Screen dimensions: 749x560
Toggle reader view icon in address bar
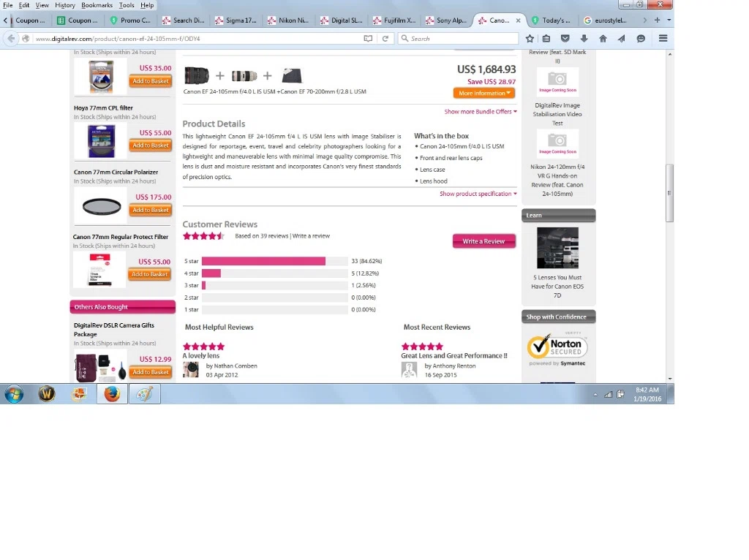(368, 39)
